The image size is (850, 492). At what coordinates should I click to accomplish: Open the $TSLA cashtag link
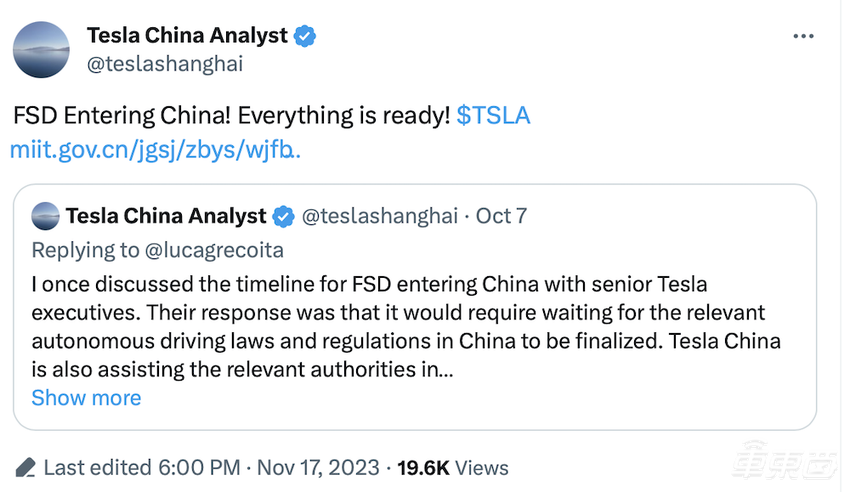point(493,116)
